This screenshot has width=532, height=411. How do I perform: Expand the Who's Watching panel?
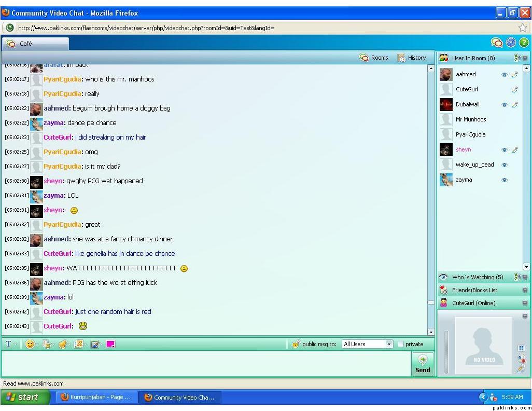[525, 277]
